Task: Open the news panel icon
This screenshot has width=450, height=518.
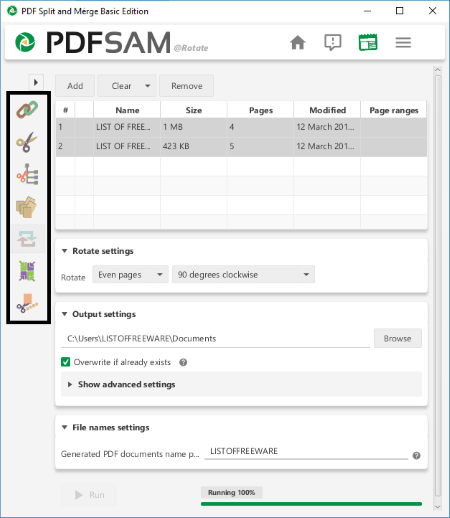Action: click(x=368, y=42)
